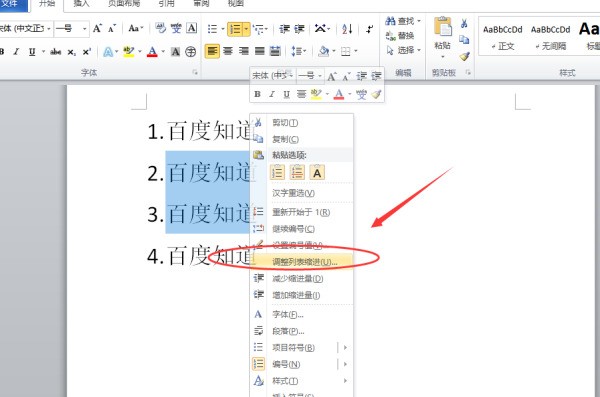Click the ribbon Increase Indent icon
Viewport: 600px width, 397px height.
[x=299, y=29]
